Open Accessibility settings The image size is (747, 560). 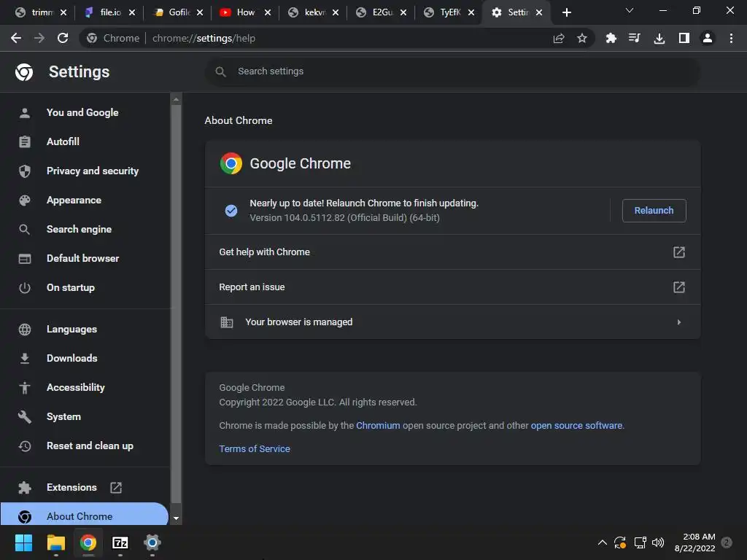click(x=75, y=388)
